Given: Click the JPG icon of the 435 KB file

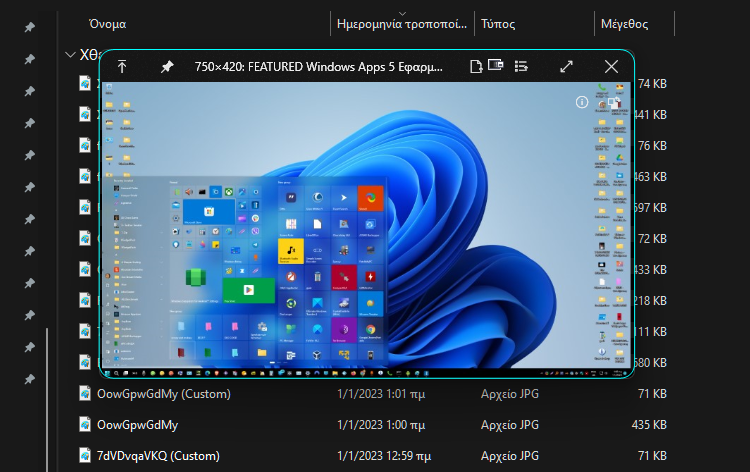Looking at the screenshot, I should [x=85, y=425].
